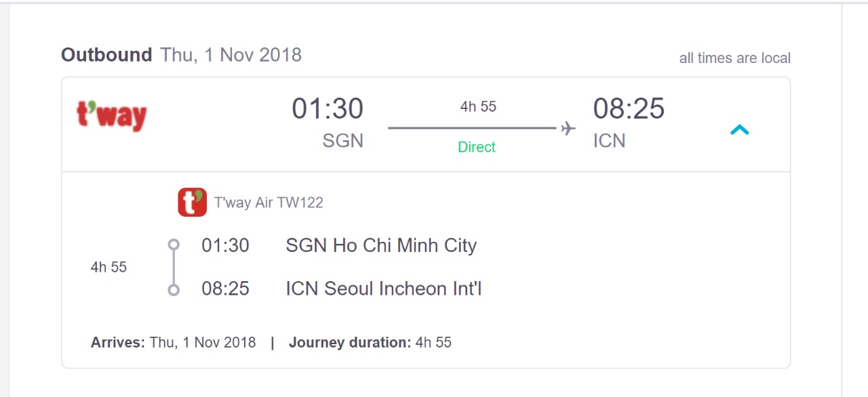868x397 pixels.
Task: Collapse the flight details chevron
Action: point(739,129)
